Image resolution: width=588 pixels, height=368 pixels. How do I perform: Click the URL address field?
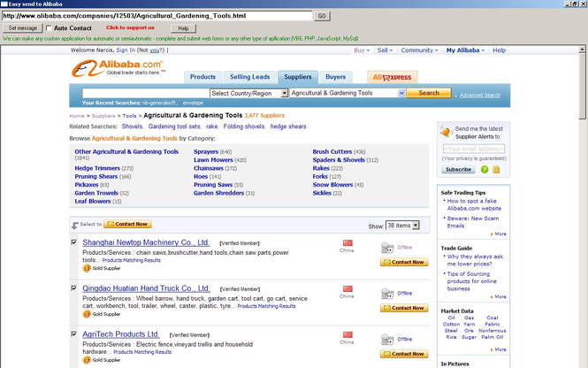pos(157,16)
